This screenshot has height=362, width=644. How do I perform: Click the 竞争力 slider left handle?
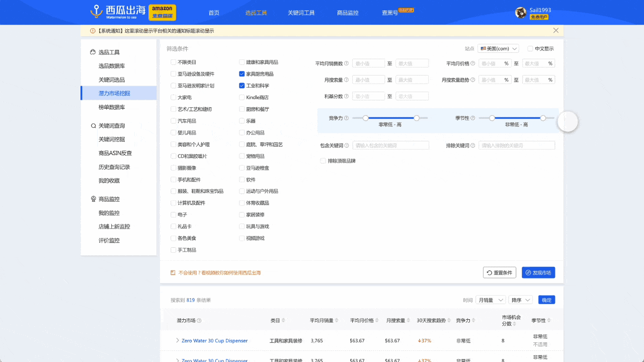pos(366,118)
